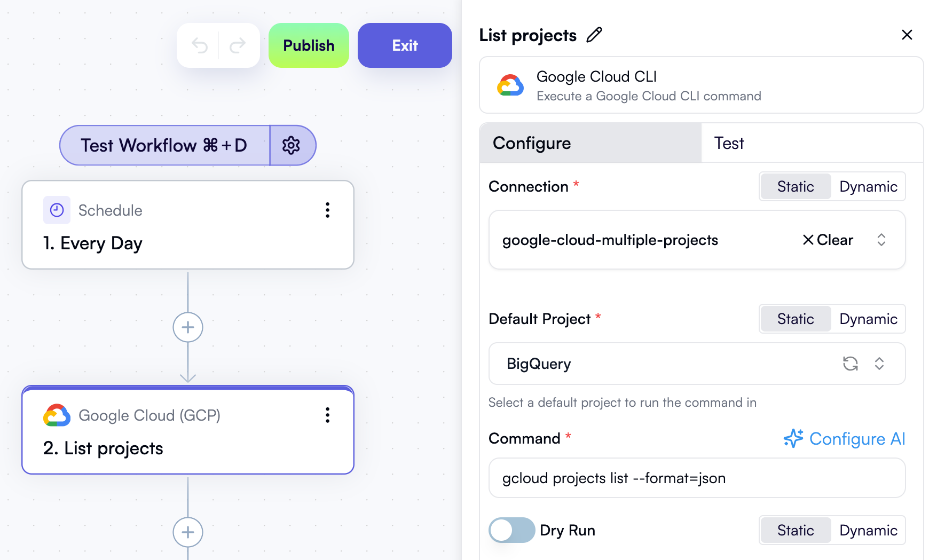Image resolution: width=937 pixels, height=560 pixels.
Task: Rename the step using the pencil icon
Action: 594,35
